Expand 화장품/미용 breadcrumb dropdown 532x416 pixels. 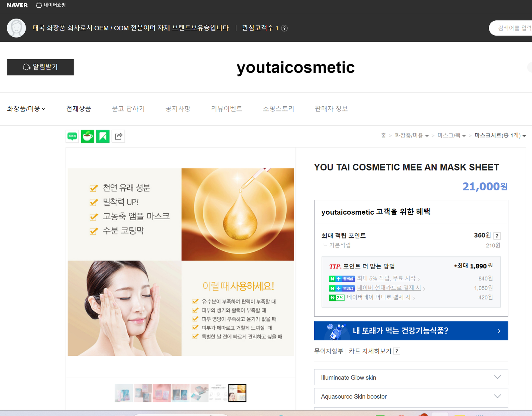pos(412,136)
